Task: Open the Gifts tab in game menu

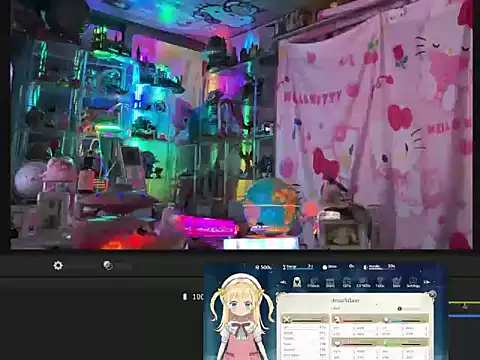Action: click(347, 283)
